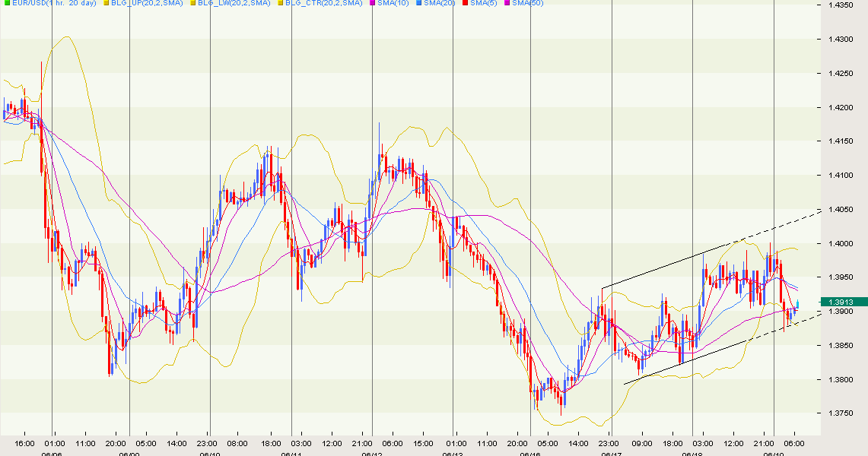Viewport: 868px width, 456px height.
Task: Select the BLG_CTR(20,2,SMA) legend label
Action: click(x=324, y=3)
